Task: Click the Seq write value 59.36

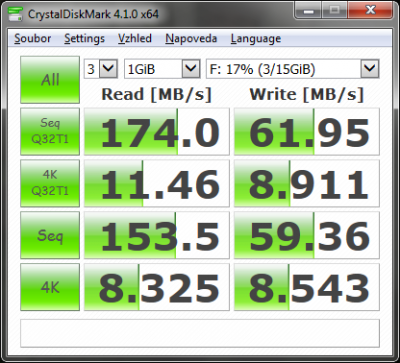Action: pos(307,235)
